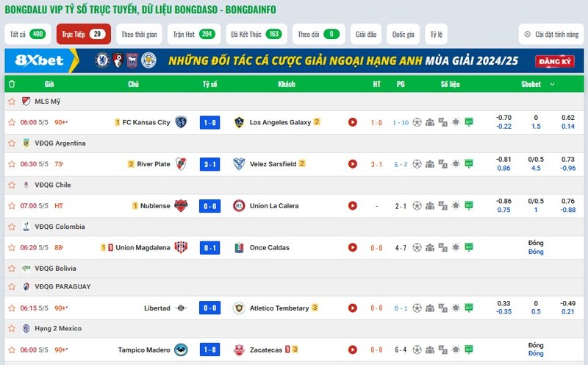Switch to Trực Tiếp live tab
The image size is (588, 365).
(84, 34)
